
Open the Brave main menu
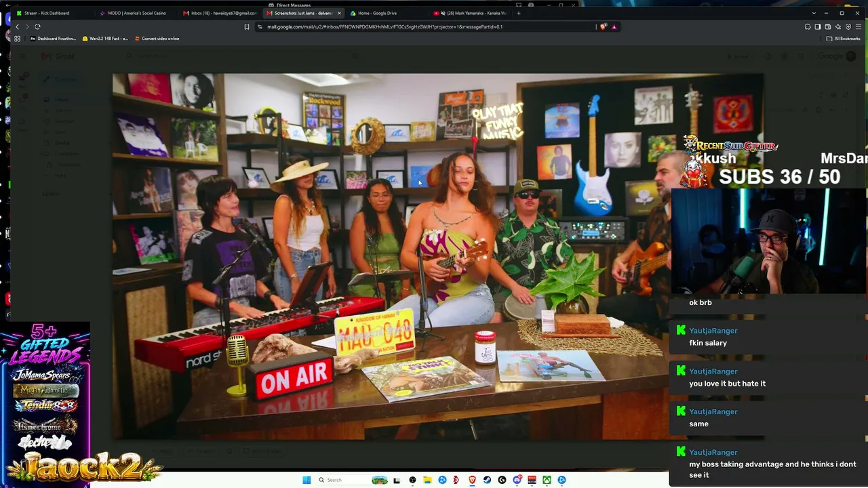pyautogui.click(x=859, y=26)
